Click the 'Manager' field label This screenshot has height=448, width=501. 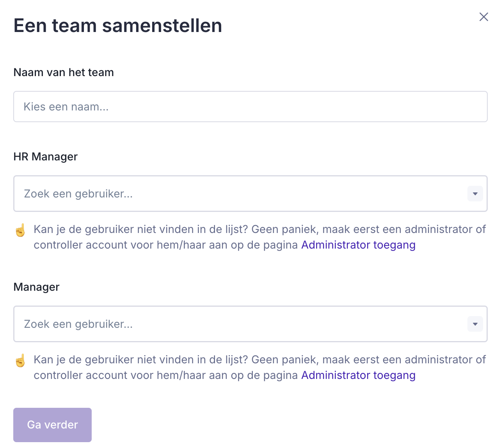[36, 287]
